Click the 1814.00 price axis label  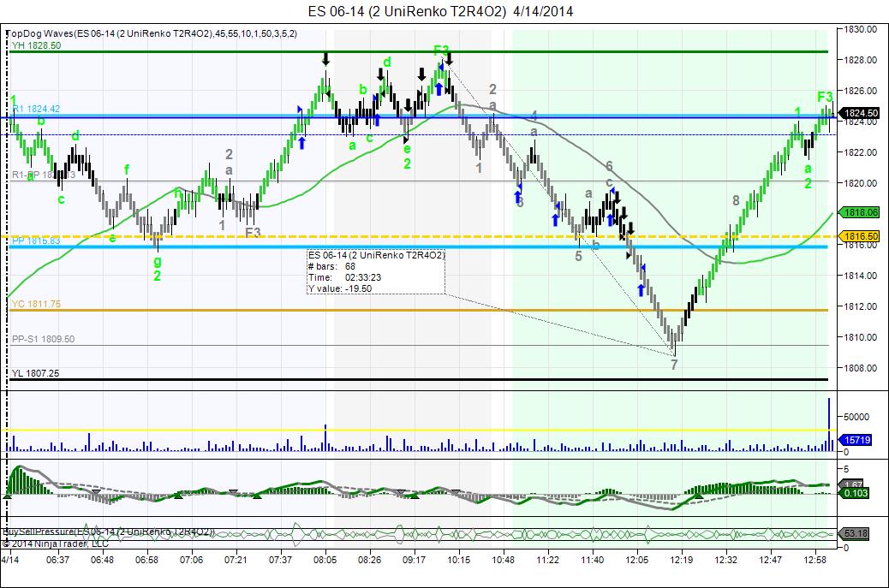click(860, 276)
